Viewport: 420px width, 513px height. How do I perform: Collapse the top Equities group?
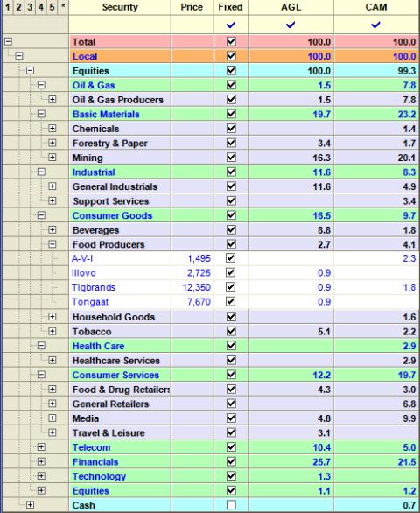pyautogui.click(x=30, y=70)
